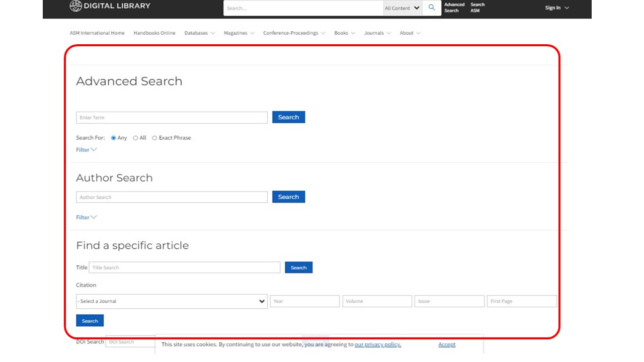This screenshot has width=644, height=362.
Task: Expand the Filter under Advanced Search
Action: (x=86, y=150)
